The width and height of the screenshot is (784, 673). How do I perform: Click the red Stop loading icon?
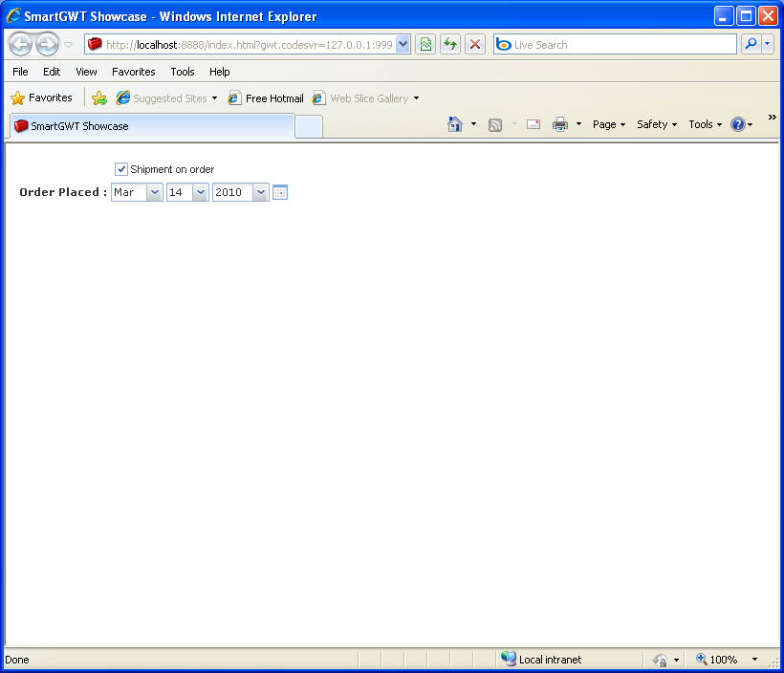click(x=475, y=45)
